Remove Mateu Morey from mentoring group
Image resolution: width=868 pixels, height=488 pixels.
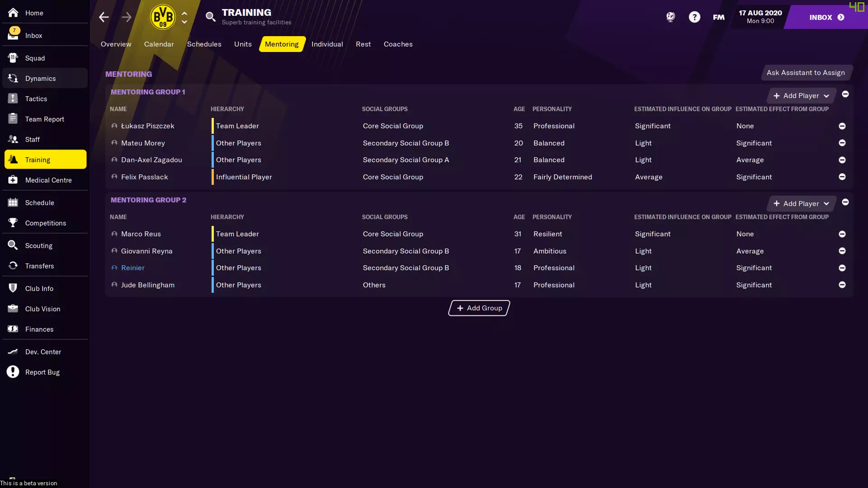(x=842, y=143)
